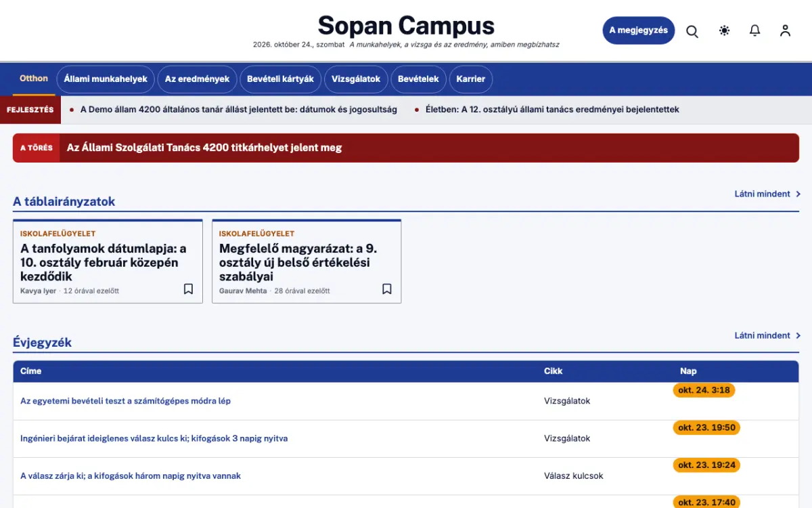Image resolution: width=812 pixels, height=508 pixels.
Task: Click the okt. 24. 3:18 date badge
Action: tap(704, 390)
